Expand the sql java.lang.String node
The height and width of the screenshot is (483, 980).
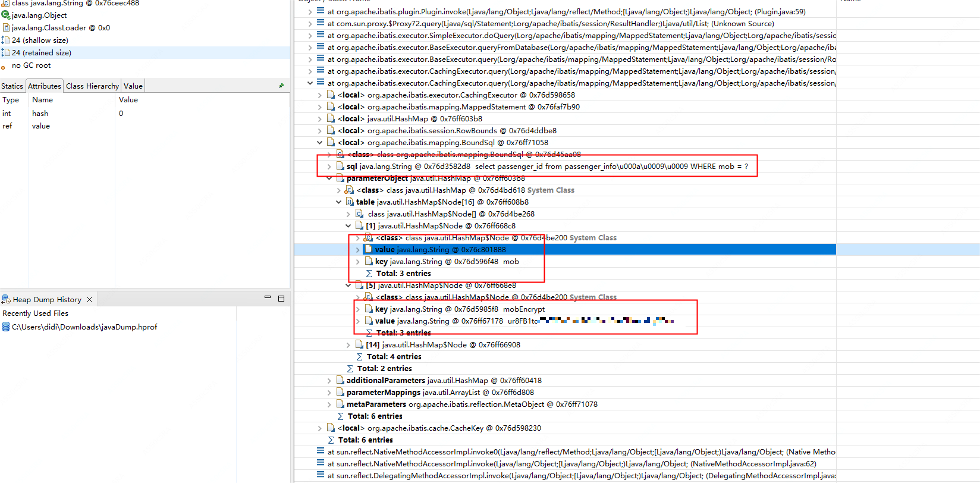[x=329, y=166]
